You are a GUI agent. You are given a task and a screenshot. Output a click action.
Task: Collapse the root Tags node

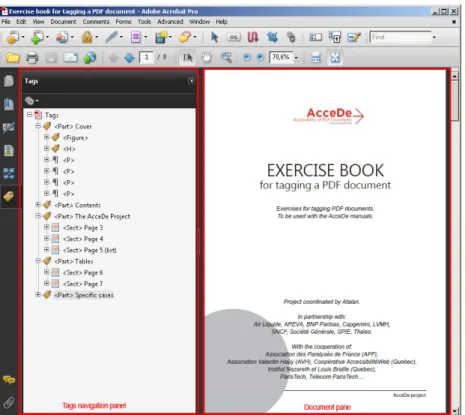(x=29, y=115)
